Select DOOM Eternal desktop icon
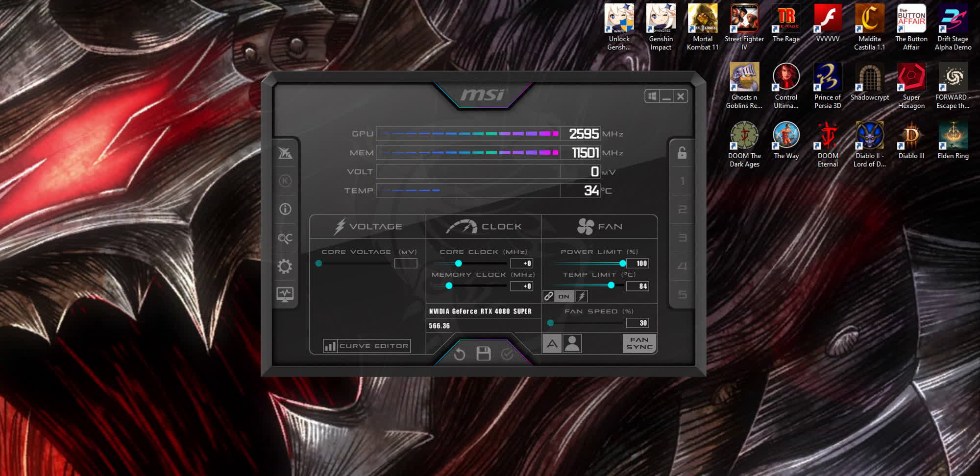980x476 pixels. (x=828, y=144)
